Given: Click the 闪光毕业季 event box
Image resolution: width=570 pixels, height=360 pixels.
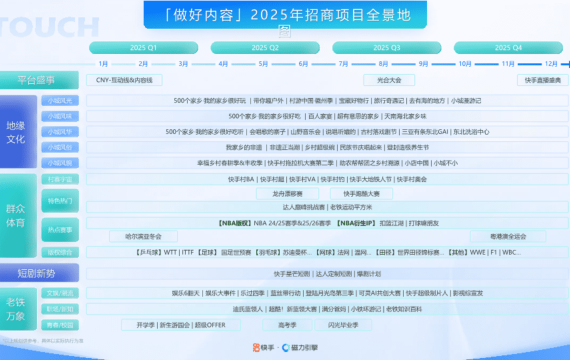Looking at the screenshot, I should (343, 325).
